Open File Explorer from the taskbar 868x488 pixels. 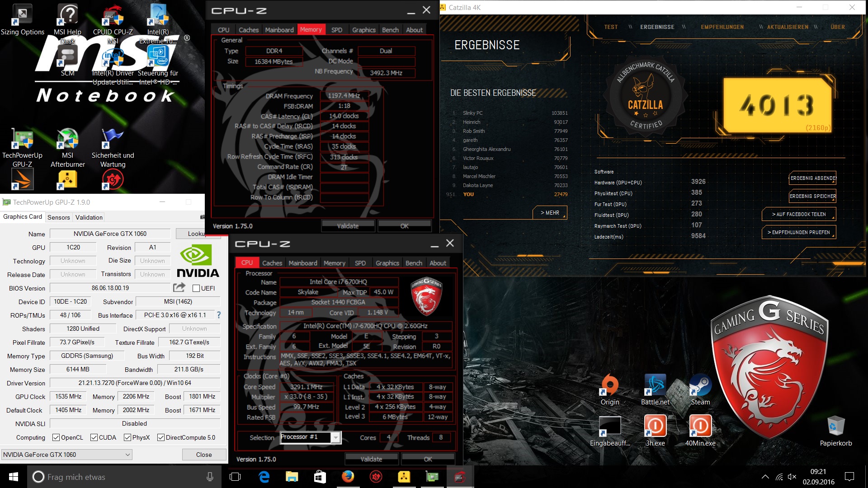(292, 477)
